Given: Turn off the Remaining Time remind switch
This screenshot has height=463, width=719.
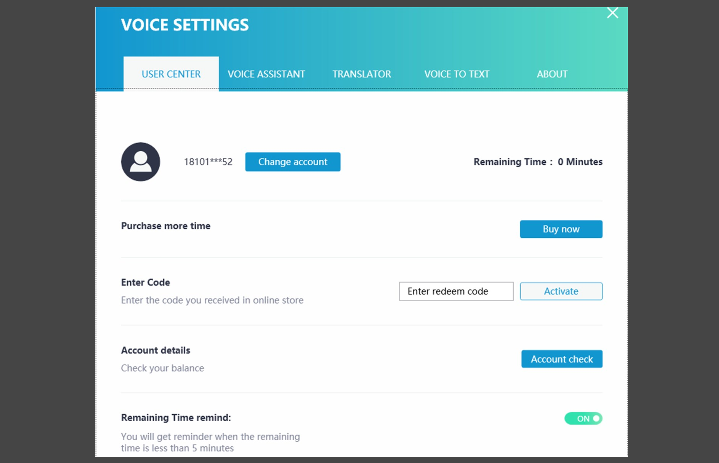Looking at the screenshot, I should tap(583, 418).
